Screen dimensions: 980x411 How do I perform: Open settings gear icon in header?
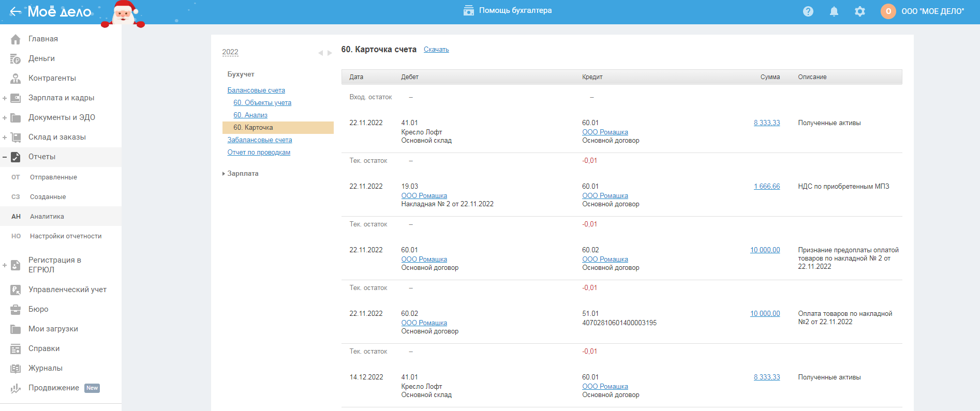pos(859,11)
